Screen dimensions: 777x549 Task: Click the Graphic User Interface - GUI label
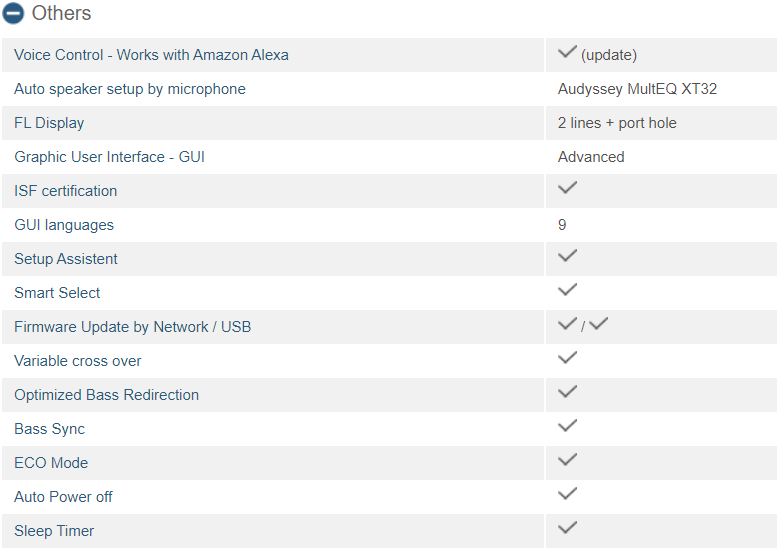coord(110,157)
